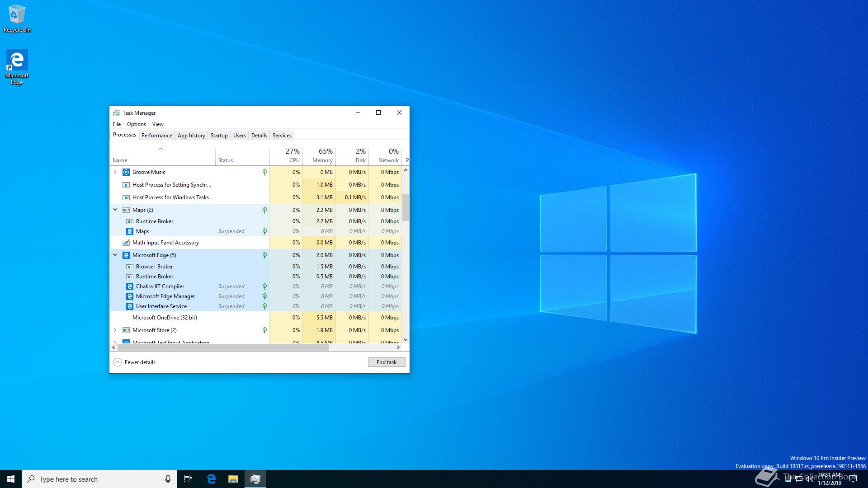
Task: Click the Microsoft Edge Manager icon
Action: pos(130,296)
